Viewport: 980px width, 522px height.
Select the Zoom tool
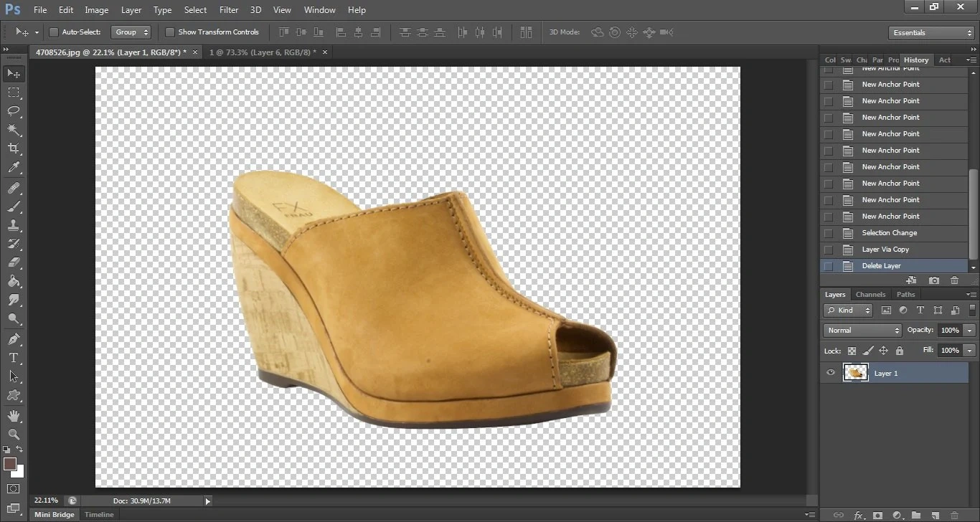pos(14,435)
